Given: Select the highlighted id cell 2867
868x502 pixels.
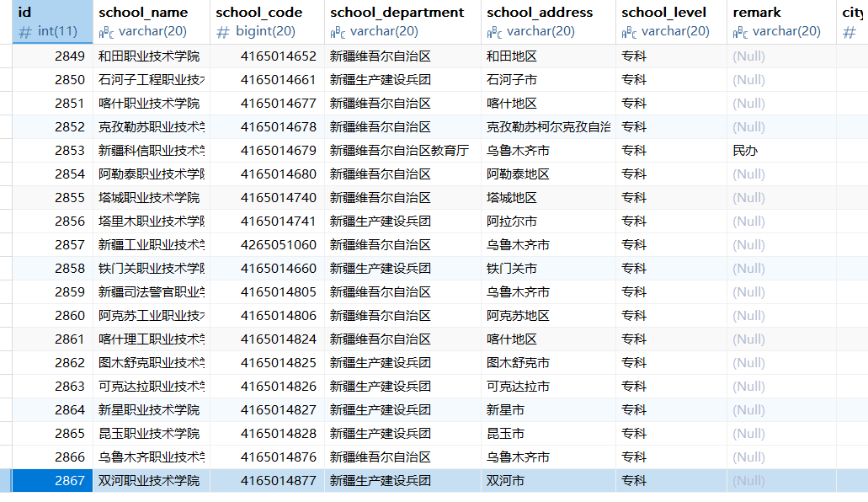Looking at the screenshot, I should click(x=52, y=480).
